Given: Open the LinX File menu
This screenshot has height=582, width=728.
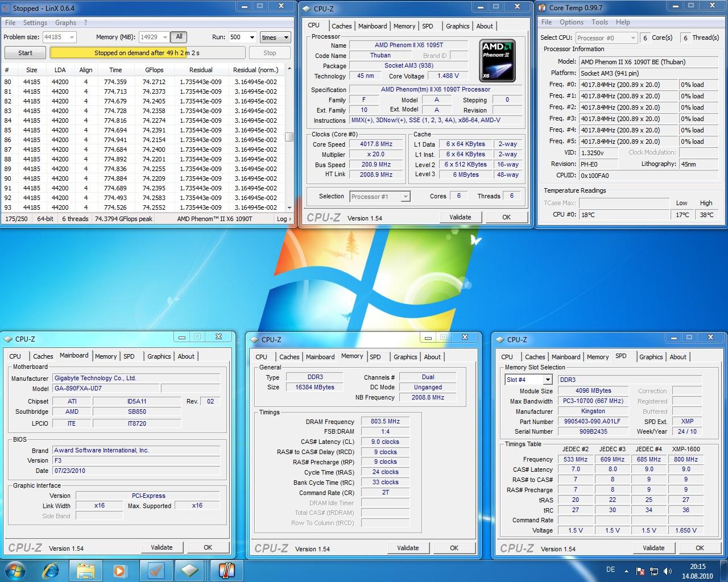Looking at the screenshot, I should (10, 23).
